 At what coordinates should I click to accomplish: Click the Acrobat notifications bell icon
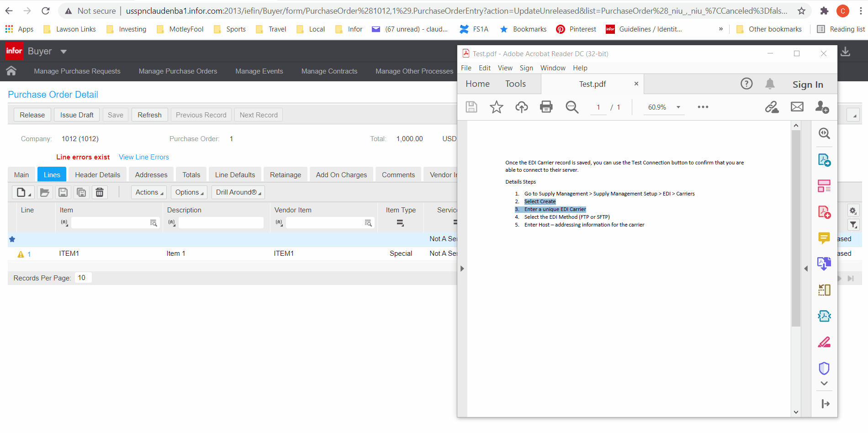tap(770, 84)
